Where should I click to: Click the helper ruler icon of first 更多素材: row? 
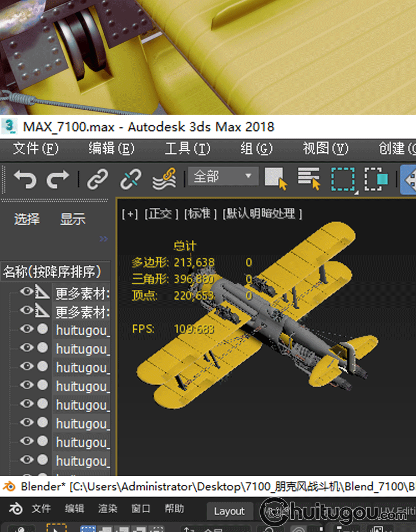(x=43, y=292)
